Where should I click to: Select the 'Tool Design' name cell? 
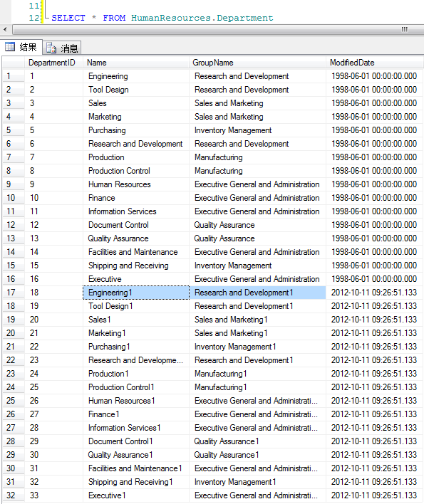point(136,90)
